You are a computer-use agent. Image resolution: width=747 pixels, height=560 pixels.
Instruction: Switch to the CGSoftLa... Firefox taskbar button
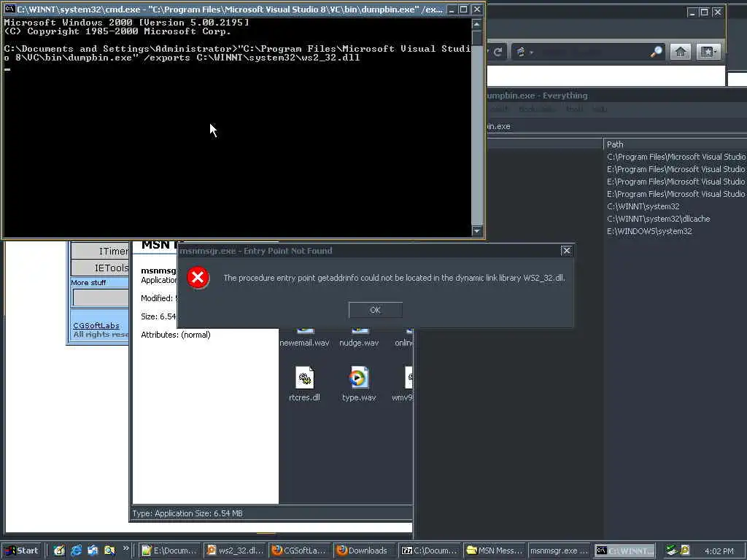300,551
